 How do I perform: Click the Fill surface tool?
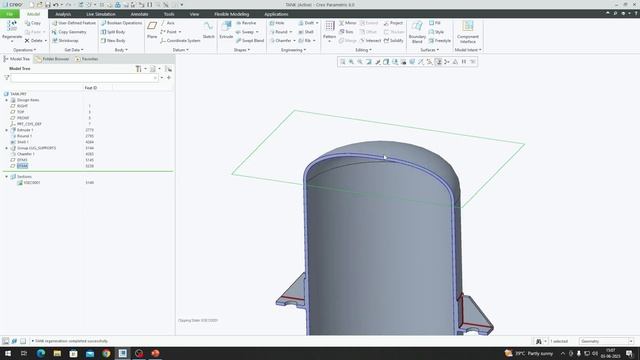(435, 23)
